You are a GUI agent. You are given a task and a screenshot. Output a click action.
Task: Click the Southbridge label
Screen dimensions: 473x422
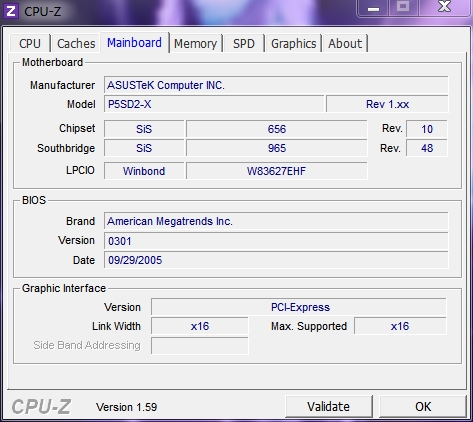66,148
